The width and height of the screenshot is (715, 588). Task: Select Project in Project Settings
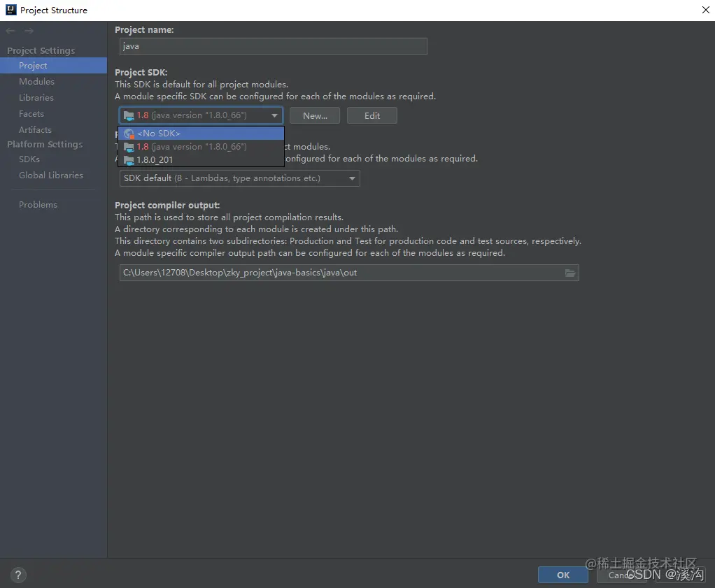click(x=53, y=66)
